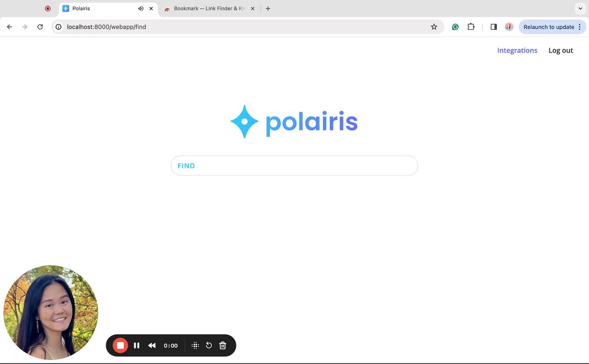The width and height of the screenshot is (589, 364).
Task: Open the Grammarly extension icon
Action: pos(455,27)
